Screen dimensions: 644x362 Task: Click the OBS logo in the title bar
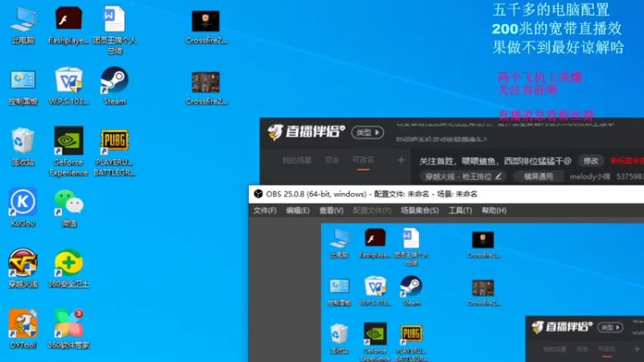(258, 194)
